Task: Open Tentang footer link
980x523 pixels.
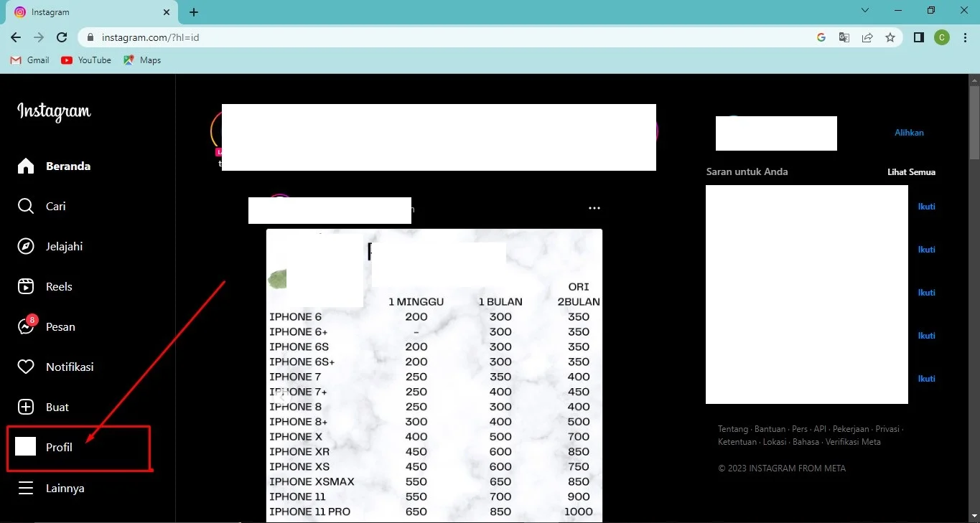Action: pos(733,429)
